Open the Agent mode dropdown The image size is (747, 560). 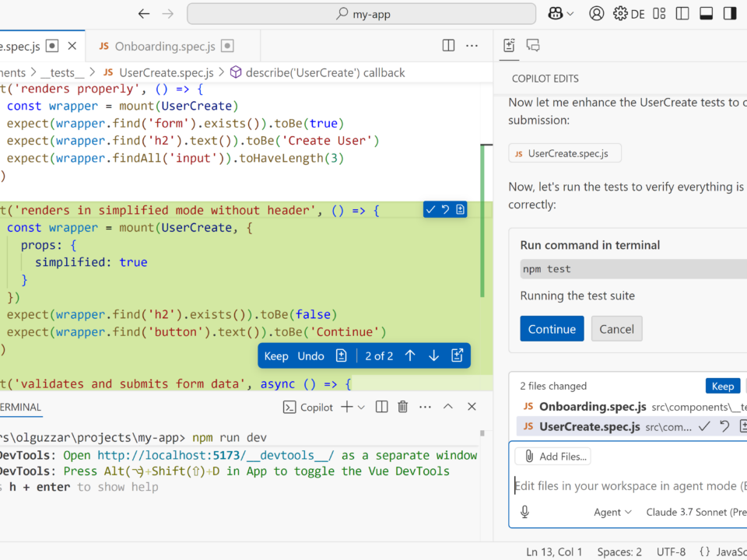613,512
